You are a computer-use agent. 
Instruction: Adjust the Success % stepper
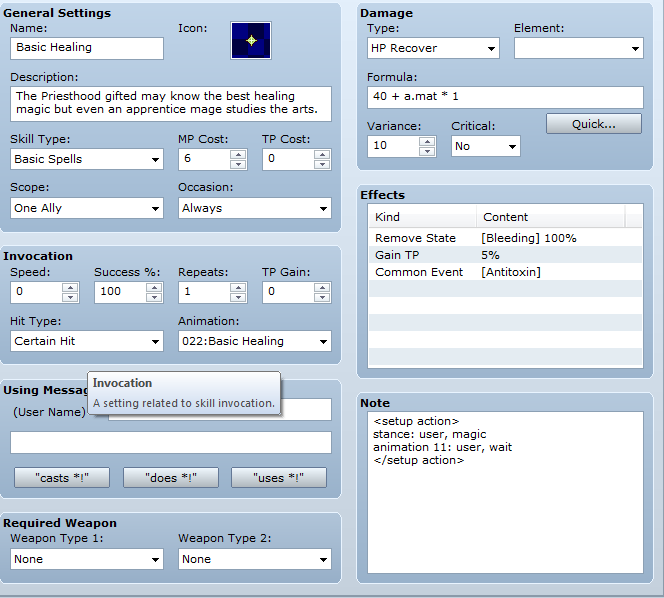click(153, 292)
